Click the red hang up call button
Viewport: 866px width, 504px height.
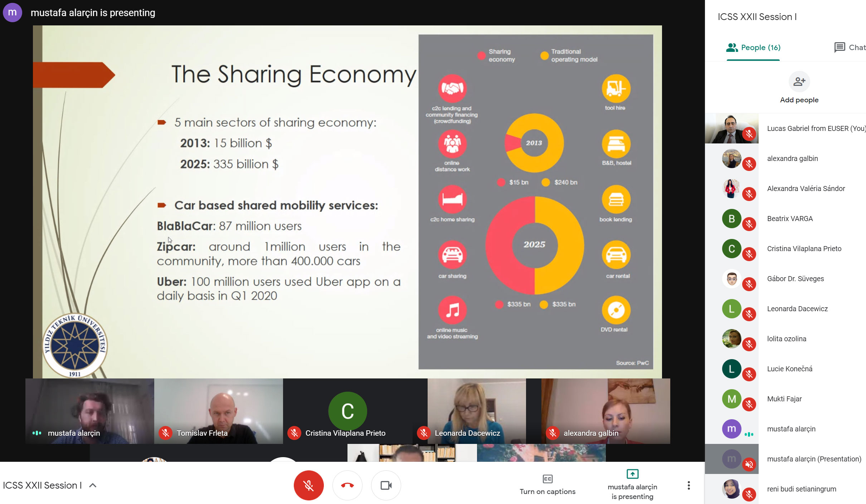coord(347,485)
